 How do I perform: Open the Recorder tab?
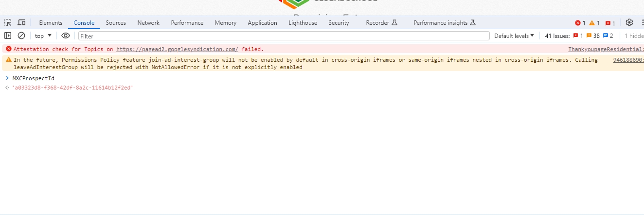382,23
